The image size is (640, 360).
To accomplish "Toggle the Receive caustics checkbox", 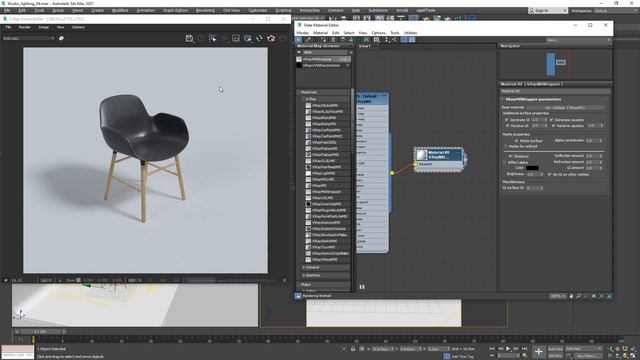I will tap(553, 126).
